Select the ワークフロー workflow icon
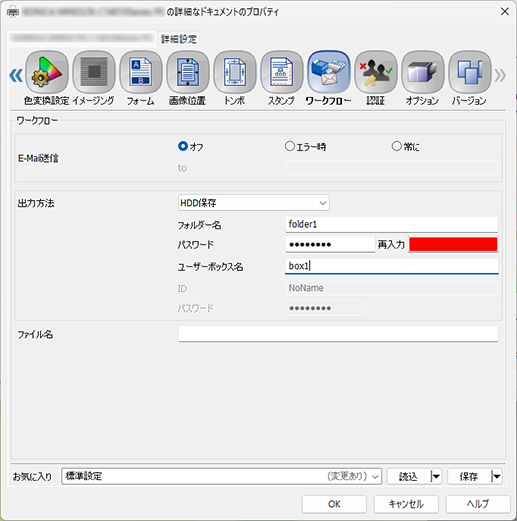The width and height of the screenshot is (517, 521). pyautogui.click(x=329, y=72)
